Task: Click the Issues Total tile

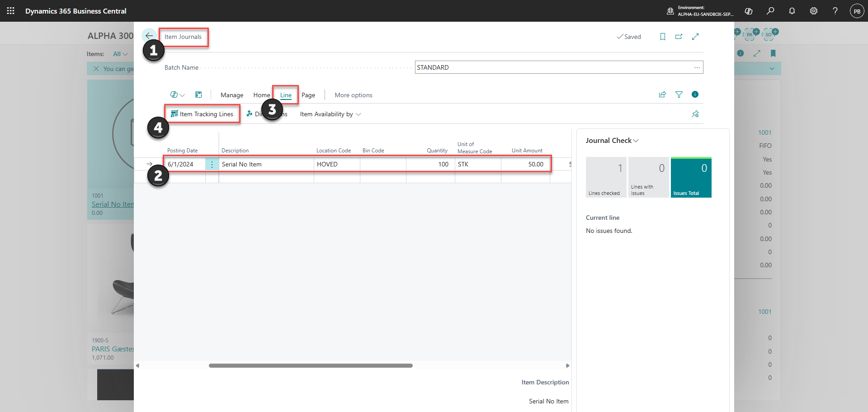Action: 691,177
